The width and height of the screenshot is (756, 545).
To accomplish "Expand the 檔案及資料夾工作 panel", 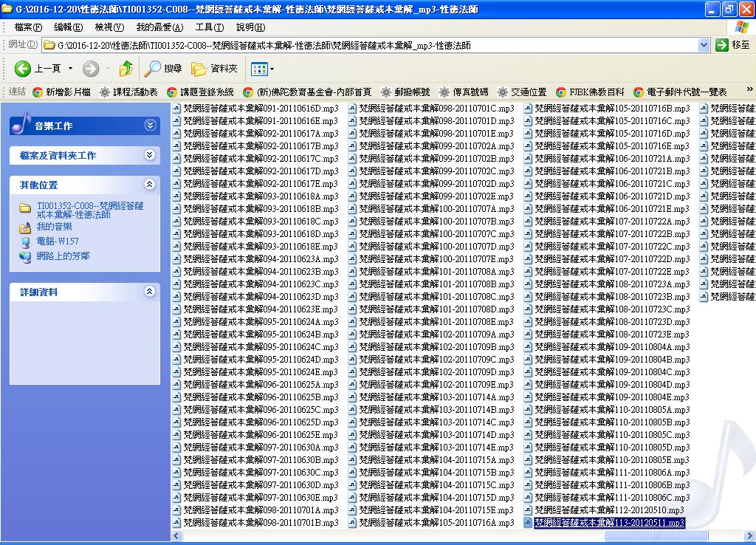I will (x=150, y=155).
